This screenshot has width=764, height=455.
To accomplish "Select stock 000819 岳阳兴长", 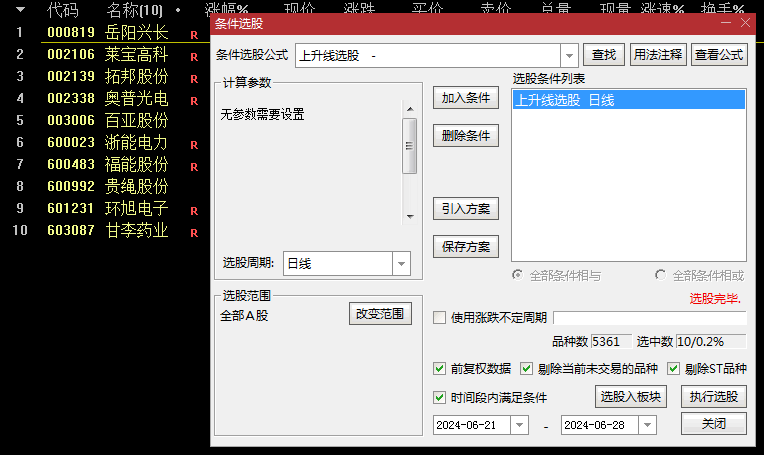I will coord(108,32).
